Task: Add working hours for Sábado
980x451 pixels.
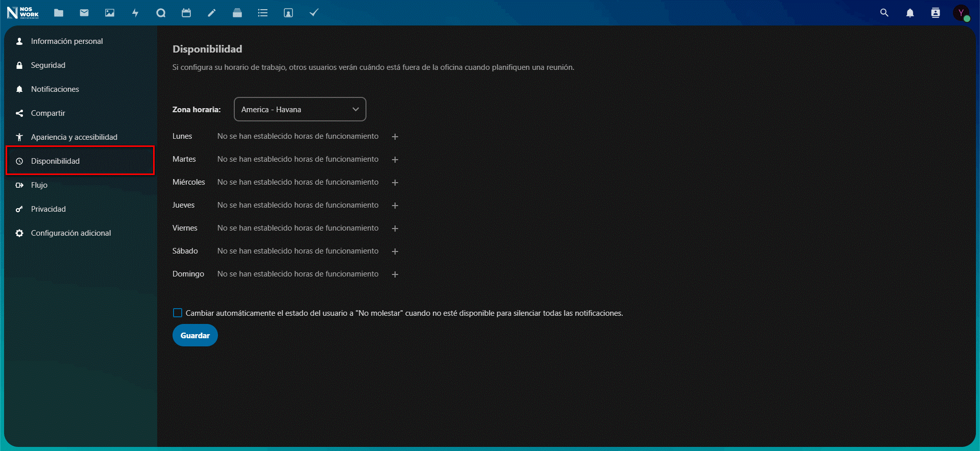Action: click(x=395, y=252)
